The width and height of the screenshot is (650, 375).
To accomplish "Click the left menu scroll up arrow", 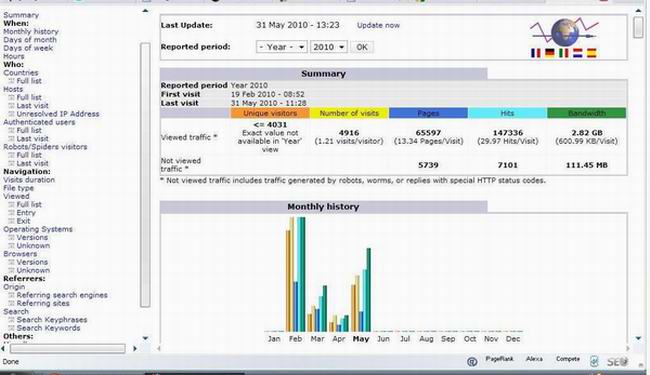I will [145, 10].
